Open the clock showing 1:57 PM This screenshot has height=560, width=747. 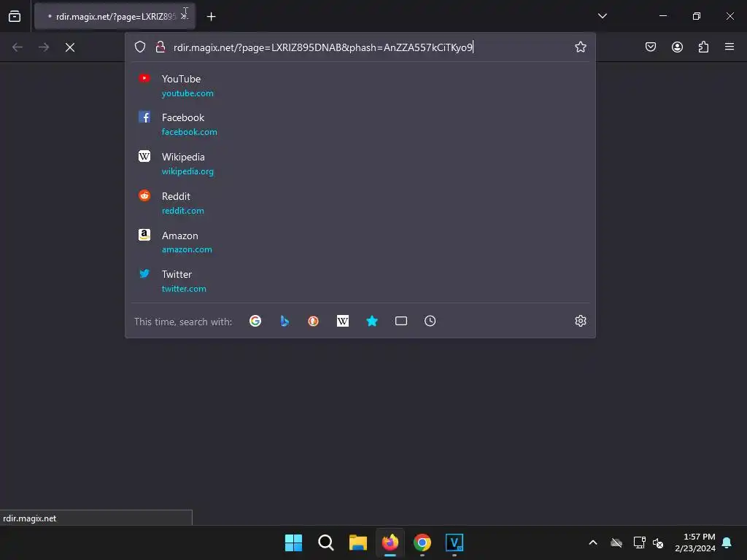pyautogui.click(x=695, y=542)
